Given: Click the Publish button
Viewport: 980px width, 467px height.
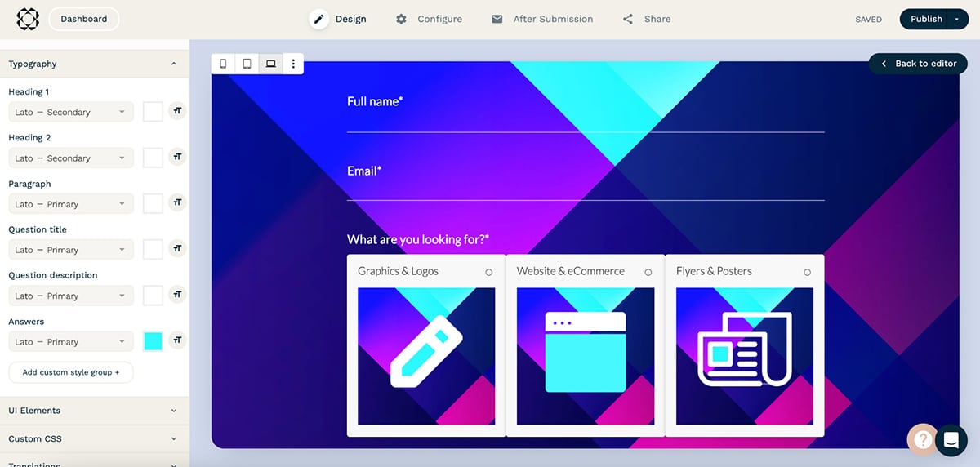Looking at the screenshot, I should [925, 19].
